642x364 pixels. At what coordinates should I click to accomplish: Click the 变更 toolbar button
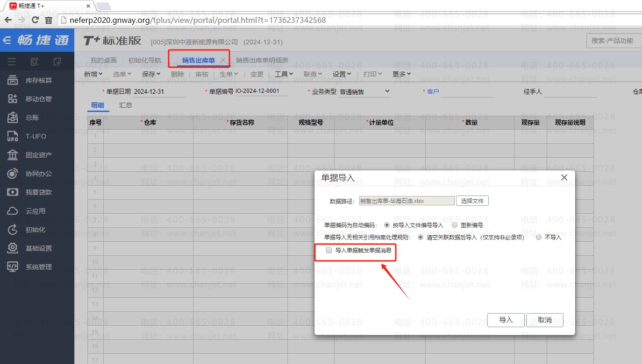[257, 74]
